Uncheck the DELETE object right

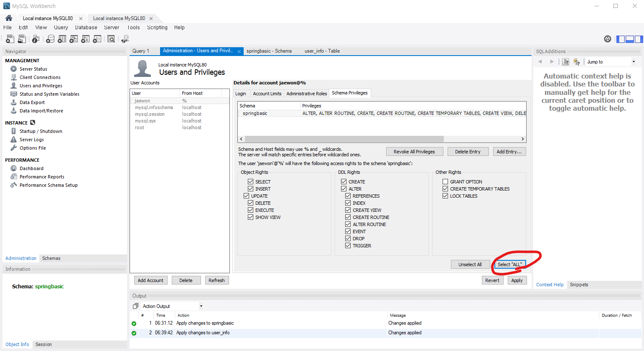[251, 203]
